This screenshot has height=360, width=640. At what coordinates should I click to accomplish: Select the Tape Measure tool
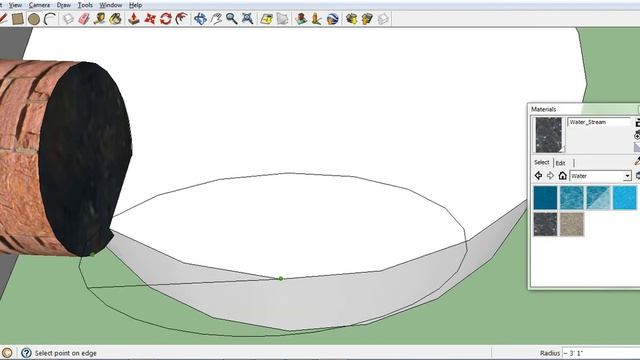pyautogui.click(x=100, y=19)
